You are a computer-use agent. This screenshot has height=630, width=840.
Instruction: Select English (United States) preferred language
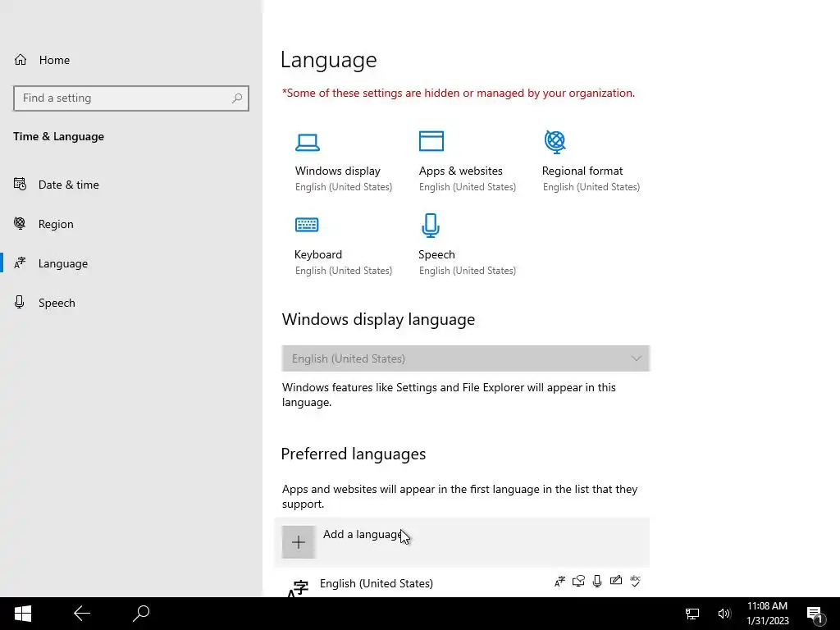tap(462, 583)
